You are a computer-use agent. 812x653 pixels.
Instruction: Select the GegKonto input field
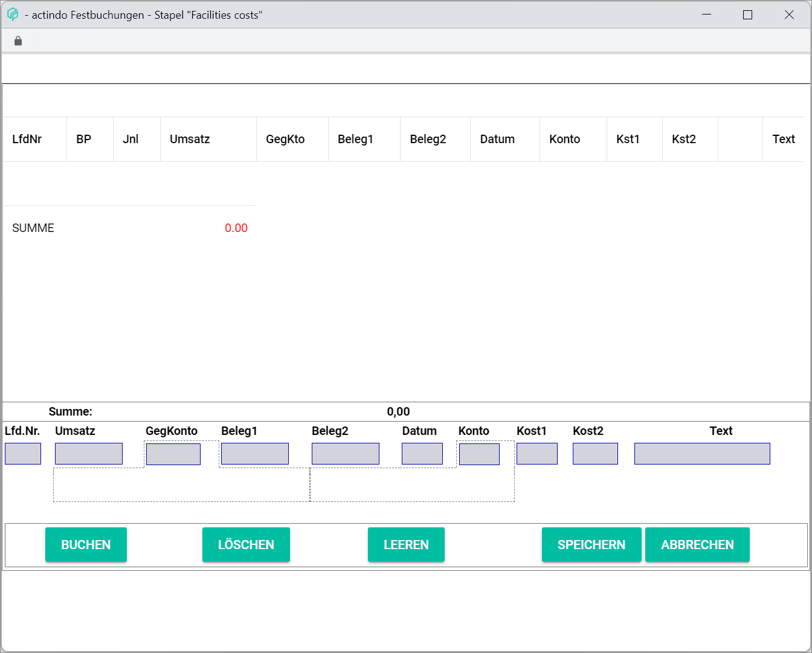click(x=173, y=454)
